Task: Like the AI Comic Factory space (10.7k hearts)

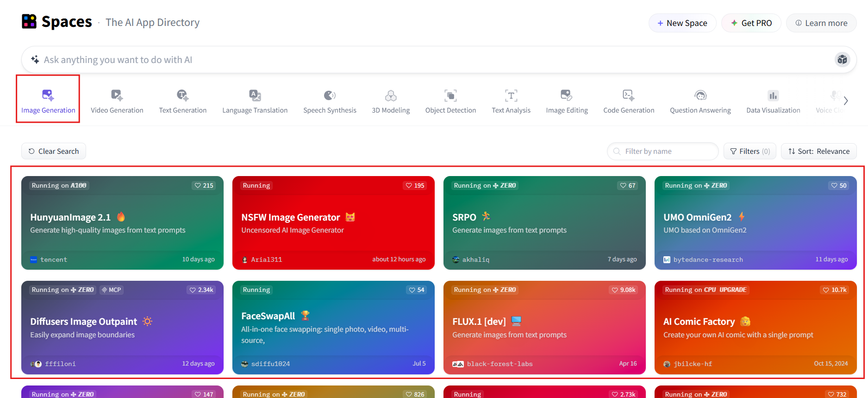Action: point(834,290)
